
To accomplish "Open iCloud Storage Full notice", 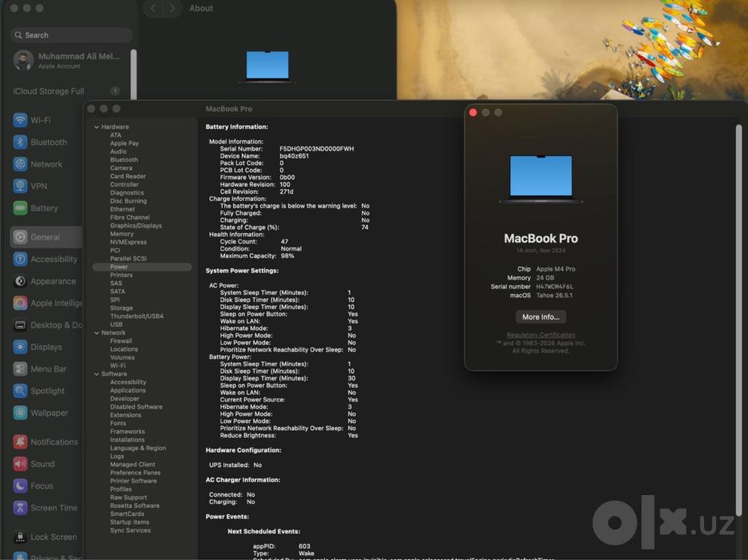I will pos(66,91).
